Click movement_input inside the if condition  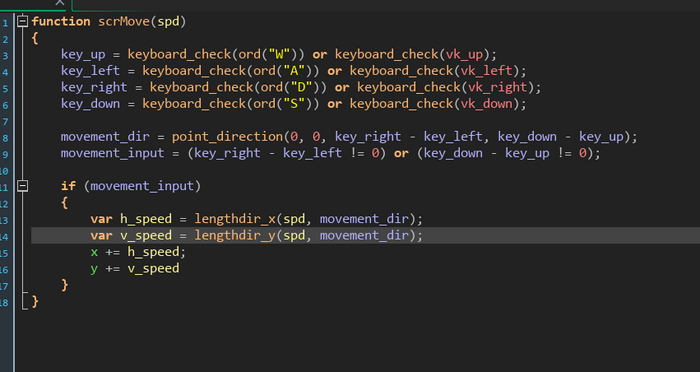(142, 186)
